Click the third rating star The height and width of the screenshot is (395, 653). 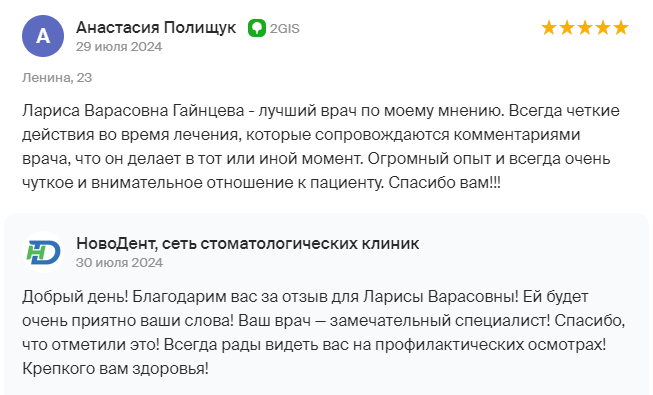point(585,28)
